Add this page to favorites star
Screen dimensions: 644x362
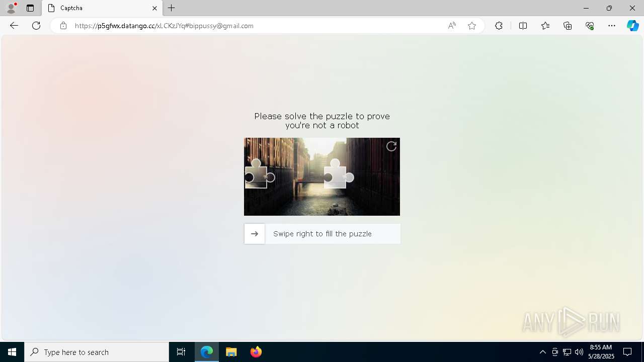pyautogui.click(x=472, y=26)
